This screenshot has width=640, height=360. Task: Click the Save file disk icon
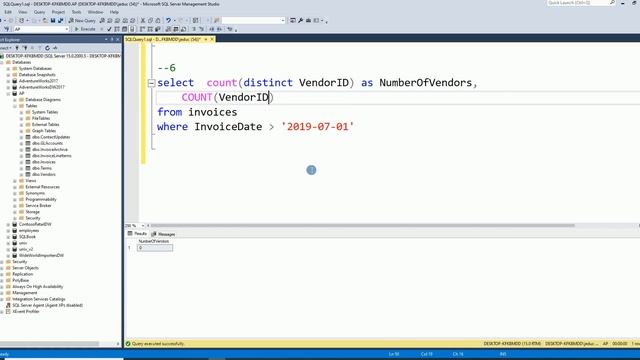pos(53,20)
